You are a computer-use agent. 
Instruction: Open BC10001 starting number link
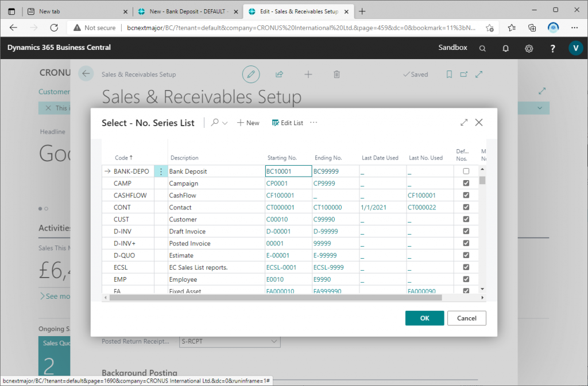[278, 171]
